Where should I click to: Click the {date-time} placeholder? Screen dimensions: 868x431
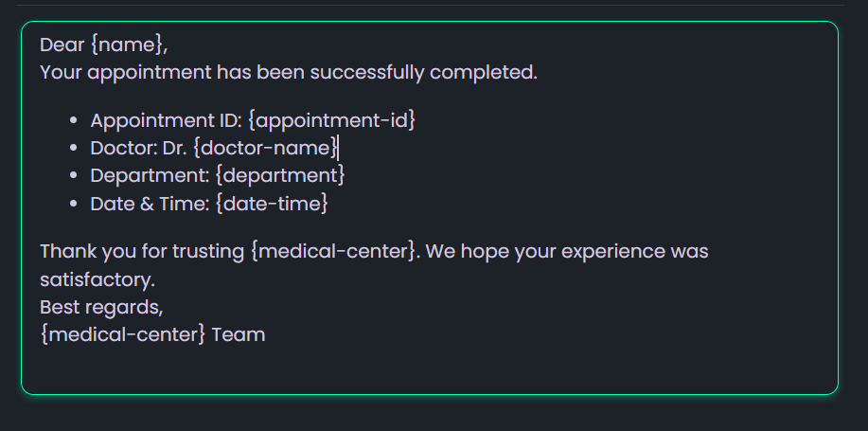pos(271,203)
